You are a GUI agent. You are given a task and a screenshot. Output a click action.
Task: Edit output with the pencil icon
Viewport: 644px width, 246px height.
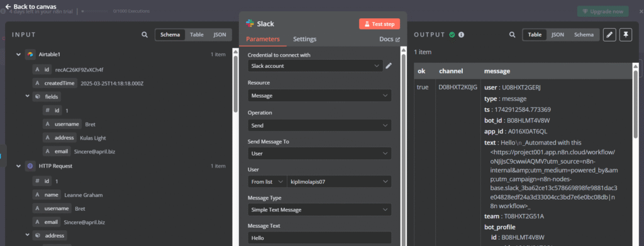(x=609, y=35)
